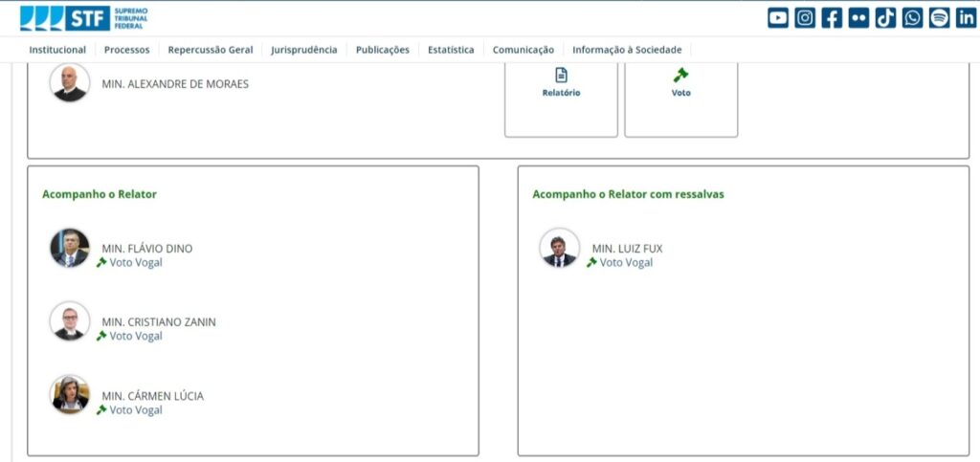Click gavel icon beside Flávio Dino's Voto Vogal
980x462 pixels.
click(x=101, y=262)
